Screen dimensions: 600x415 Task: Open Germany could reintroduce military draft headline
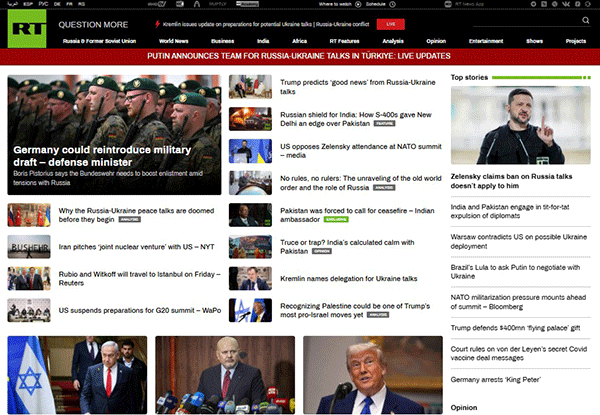coord(102,156)
